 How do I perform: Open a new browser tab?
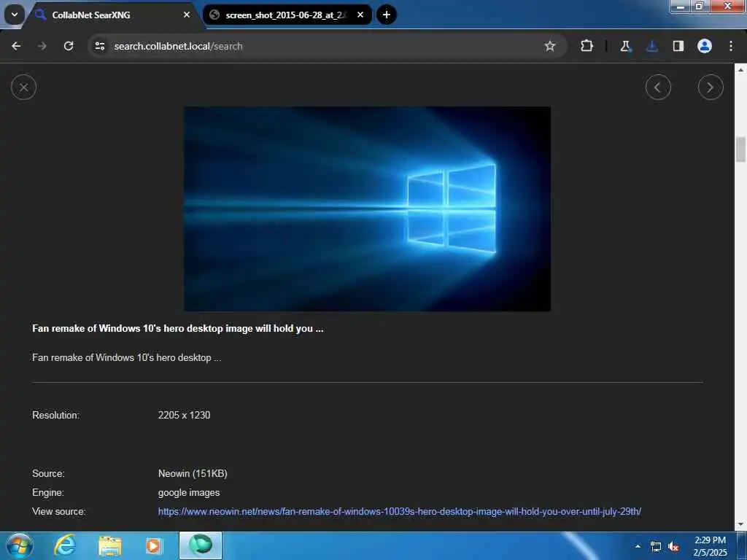(x=387, y=15)
